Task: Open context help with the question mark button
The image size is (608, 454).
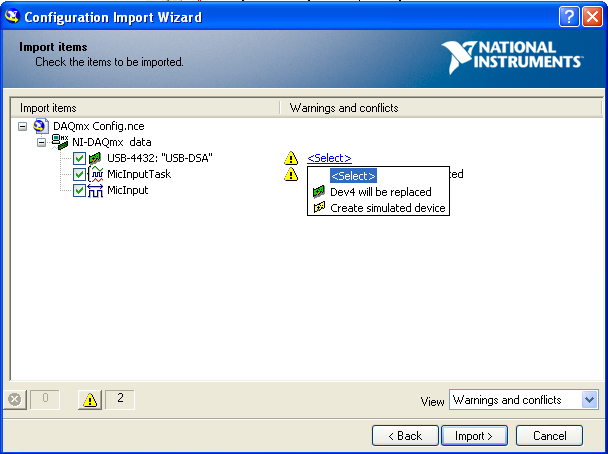Action: click(x=569, y=17)
